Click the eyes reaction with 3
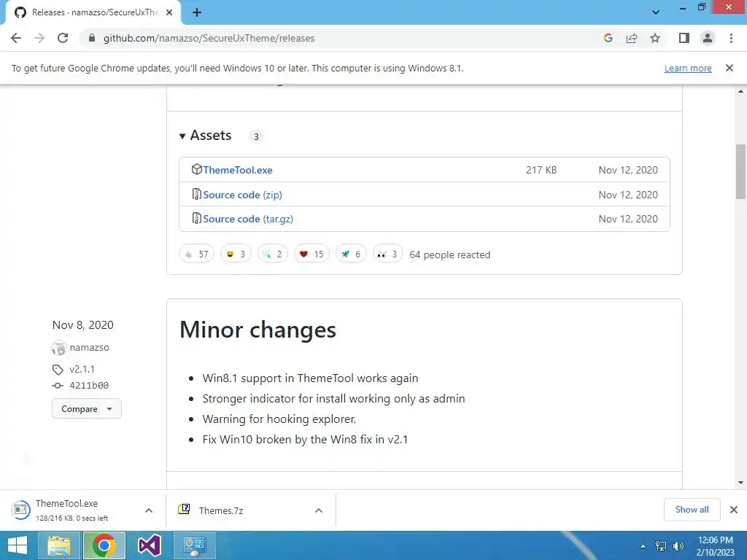 click(388, 254)
